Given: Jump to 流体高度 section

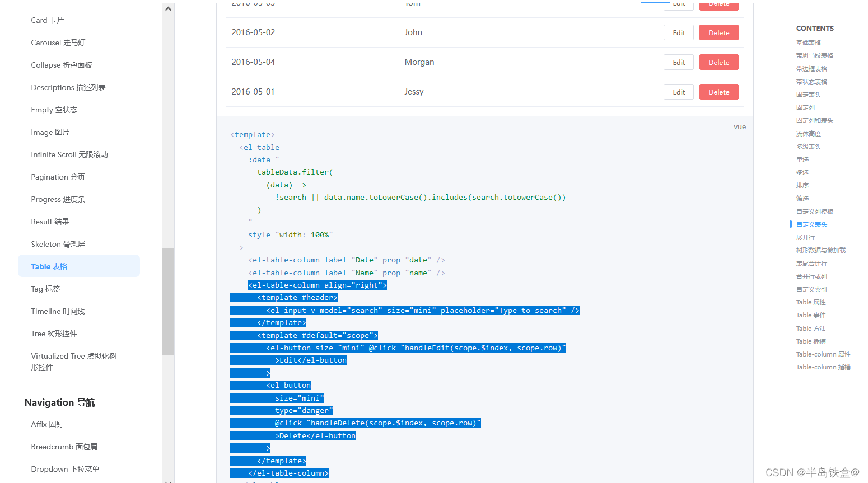Looking at the screenshot, I should (x=808, y=134).
